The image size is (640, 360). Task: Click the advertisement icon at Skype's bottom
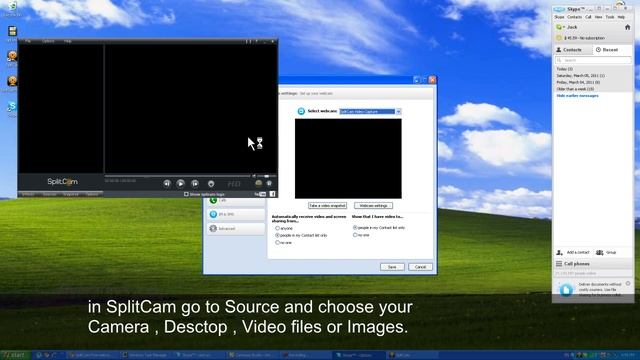tap(566, 290)
